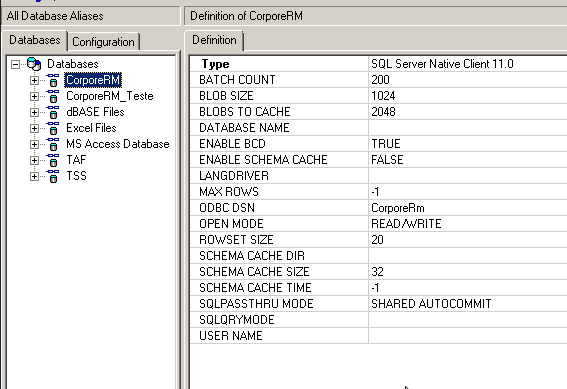This screenshot has width=567, height=389.
Task: Click the BATCH COUNT parameter label
Action: 237,80
